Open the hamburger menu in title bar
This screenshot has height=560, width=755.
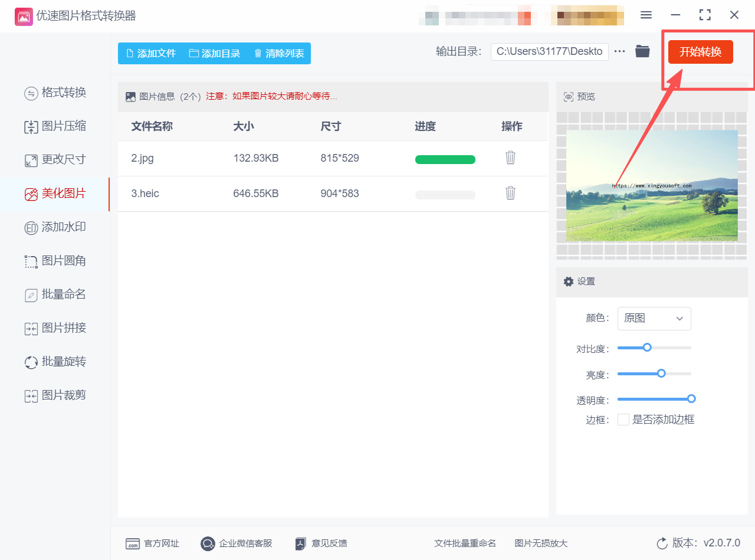coord(646,15)
